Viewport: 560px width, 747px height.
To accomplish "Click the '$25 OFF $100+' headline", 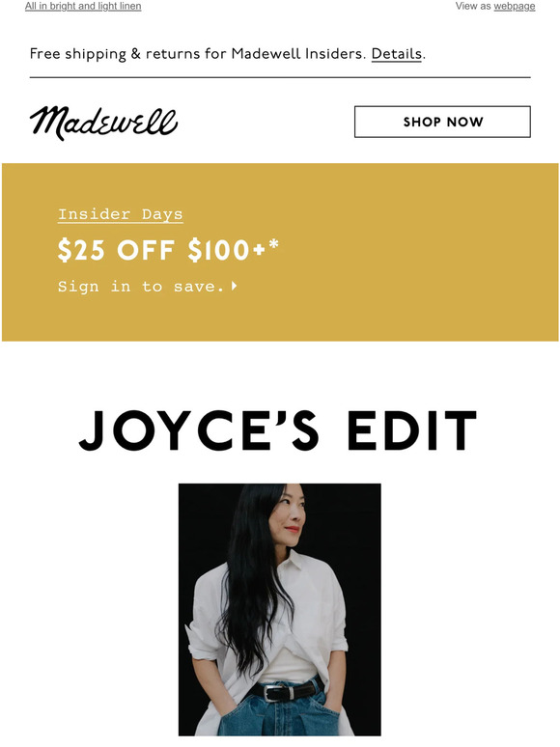I will pyautogui.click(x=160, y=250).
